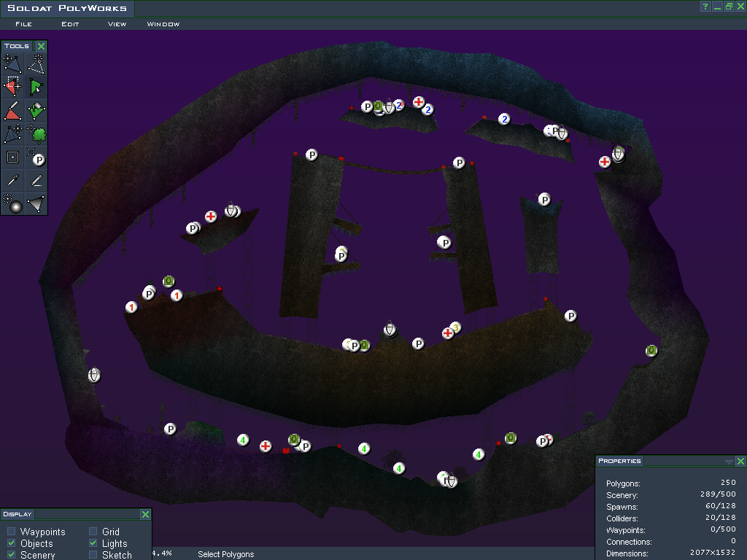The height and width of the screenshot is (560, 747).
Task: Select the Spawn point P placement tool
Action: click(36, 157)
